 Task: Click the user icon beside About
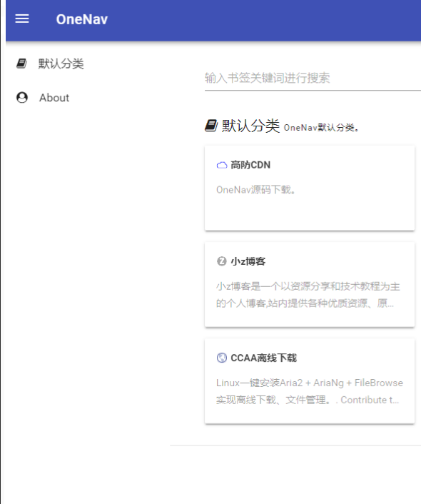point(22,97)
